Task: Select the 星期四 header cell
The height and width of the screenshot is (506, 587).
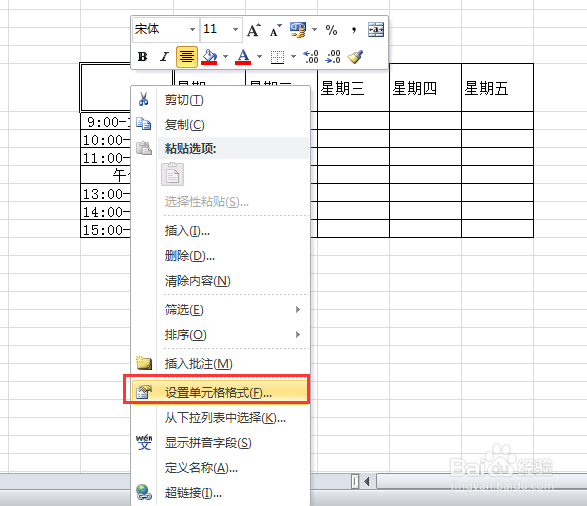Action: point(425,88)
